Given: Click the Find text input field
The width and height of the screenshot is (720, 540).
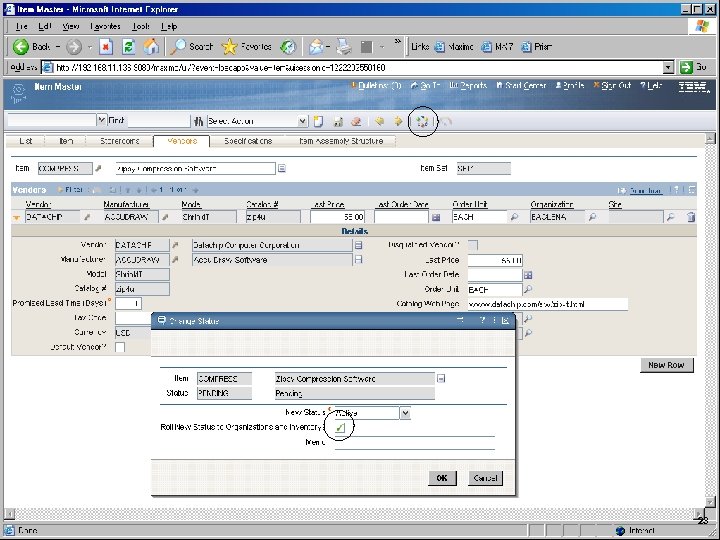Looking at the screenshot, I should coord(159,121).
